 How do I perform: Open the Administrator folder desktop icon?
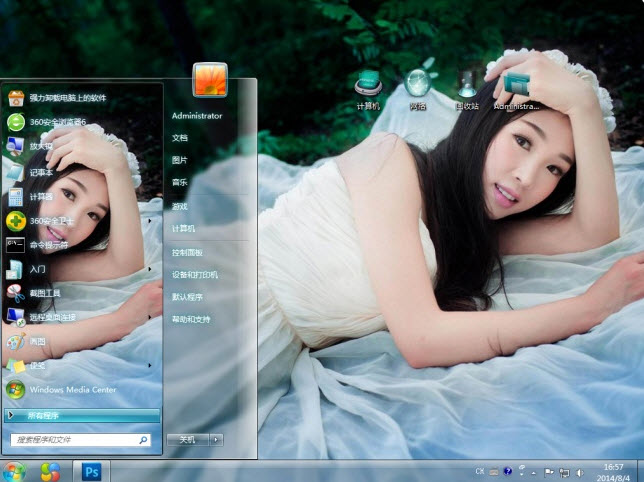click(516, 86)
